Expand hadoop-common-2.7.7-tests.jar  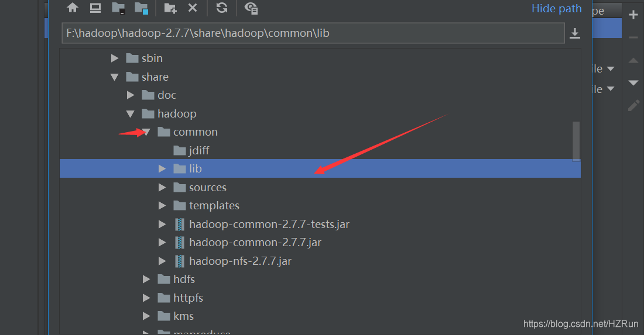pos(162,225)
